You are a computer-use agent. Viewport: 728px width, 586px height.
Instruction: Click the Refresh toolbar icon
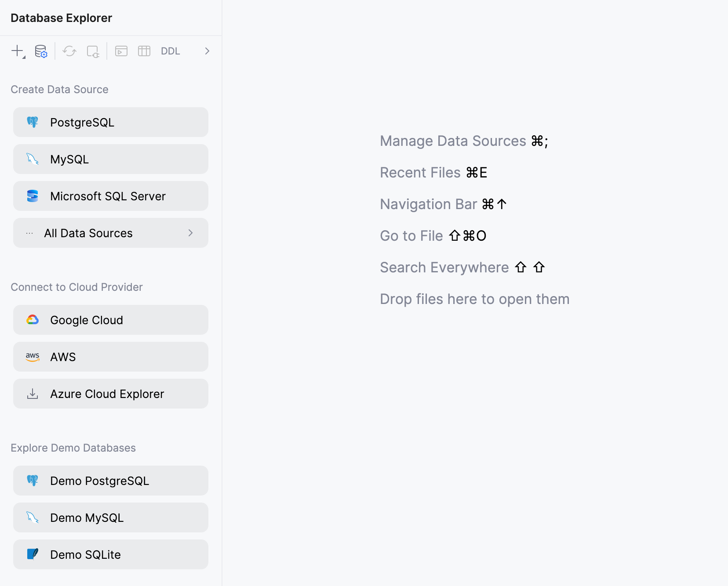tap(69, 51)
